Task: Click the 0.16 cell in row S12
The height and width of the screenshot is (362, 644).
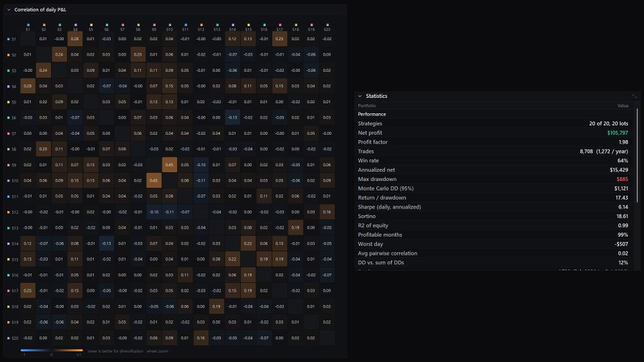Action: [x=327, y=212]
